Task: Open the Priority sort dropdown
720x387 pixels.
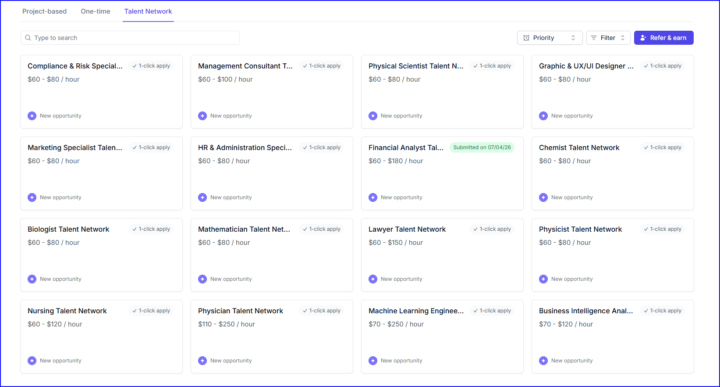Action: pyautogui.click(x=550, y=38)
